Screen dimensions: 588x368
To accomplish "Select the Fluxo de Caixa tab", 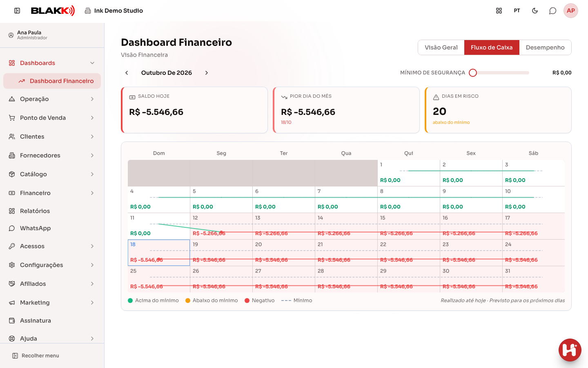I will pyautogui.click(x=492, y=47).
